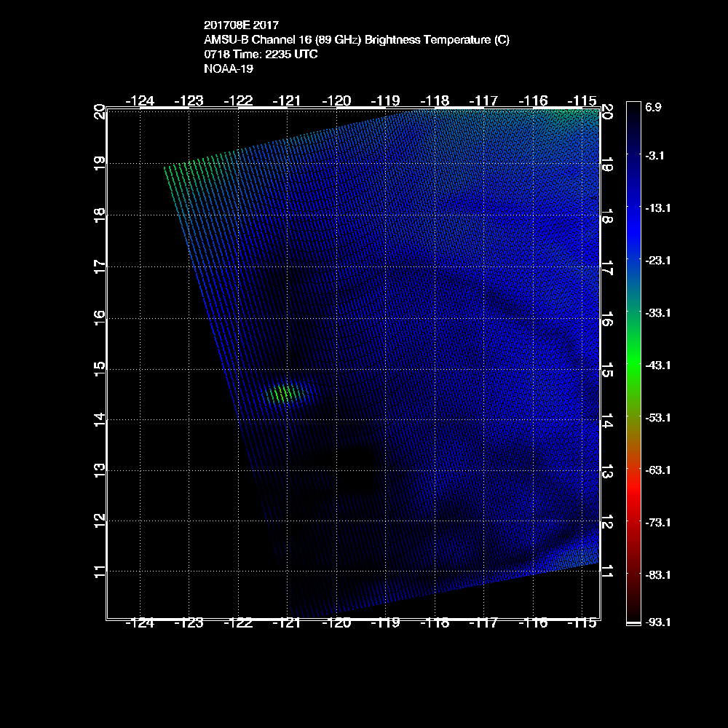Click the left-axis latitude label "13"
This screenshot has width=728, height=728.
[99, 470]
